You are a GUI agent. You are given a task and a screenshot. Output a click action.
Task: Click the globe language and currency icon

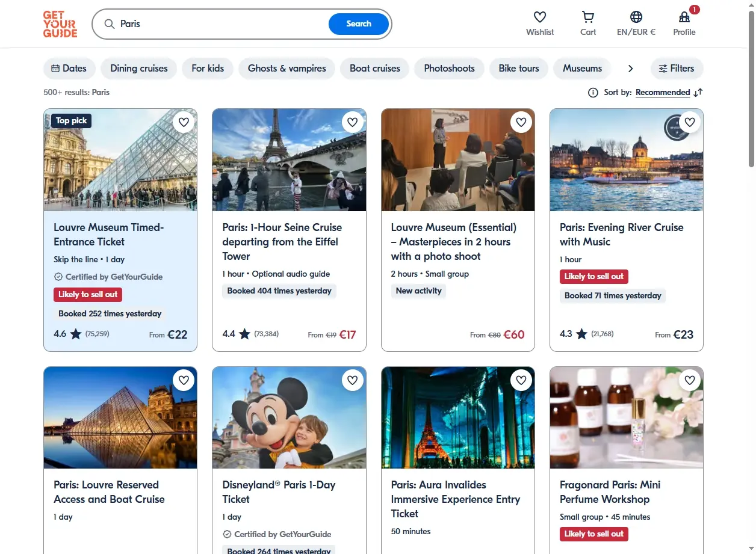tap(636, 17)
